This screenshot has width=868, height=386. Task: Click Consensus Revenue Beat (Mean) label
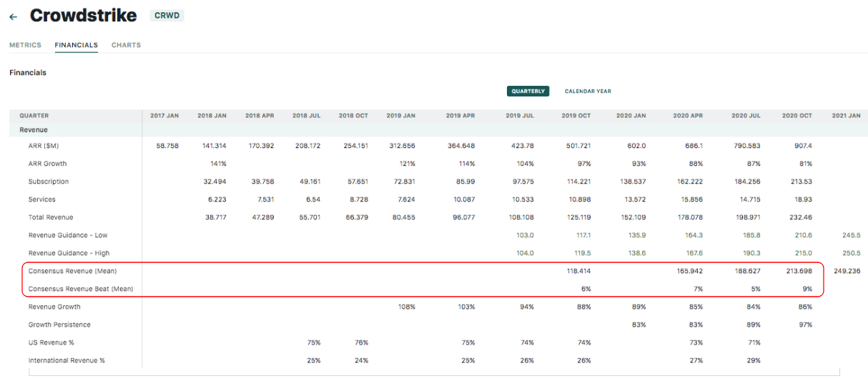[81, 289]
